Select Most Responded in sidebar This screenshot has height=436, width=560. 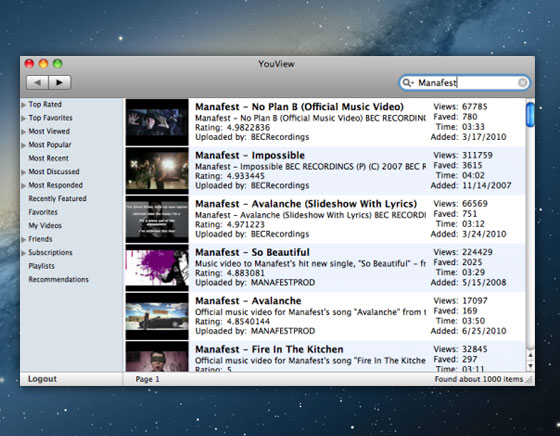pos(55,185)
